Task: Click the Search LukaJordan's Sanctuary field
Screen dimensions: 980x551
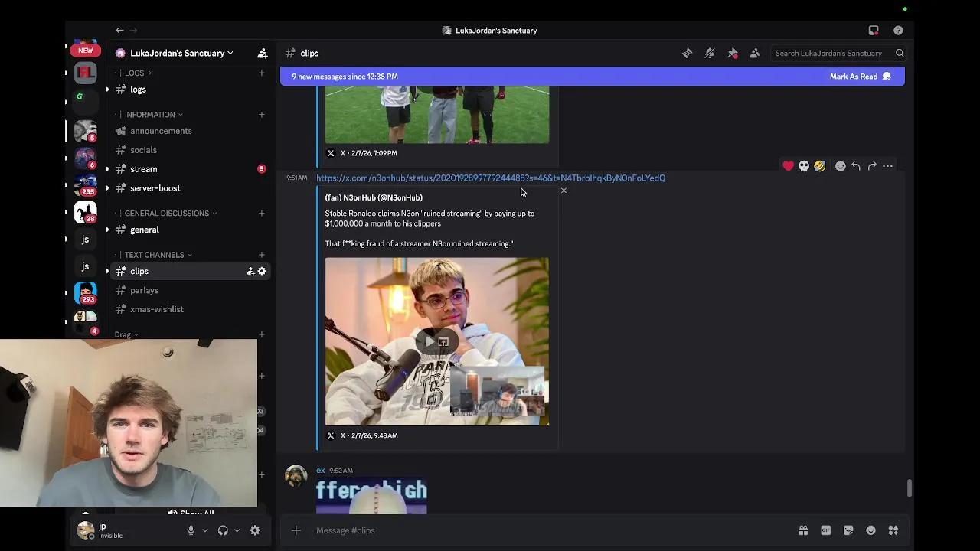Action: (x=831, y=53)
